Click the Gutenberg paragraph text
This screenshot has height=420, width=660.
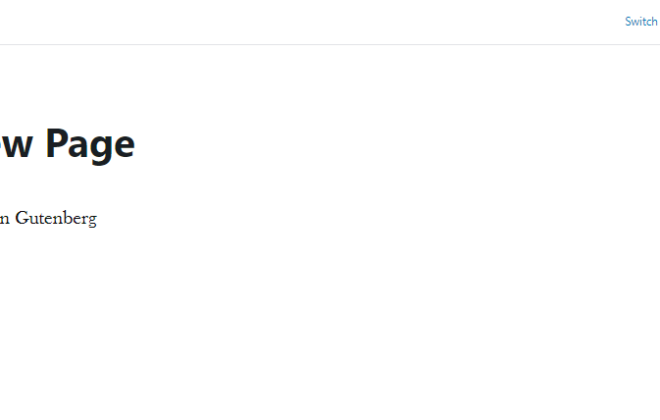coord(48,218)
